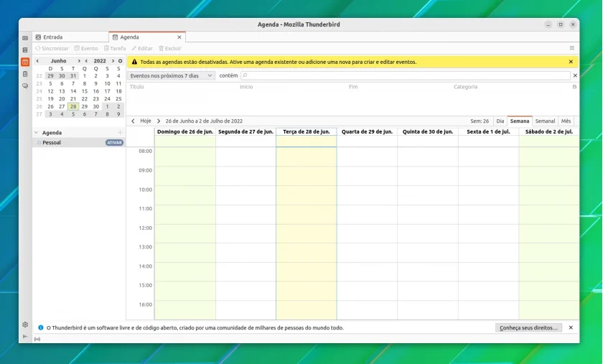
Task: Click the 'Quarta de 29 de jun.' header
Action: pos(368,131)
